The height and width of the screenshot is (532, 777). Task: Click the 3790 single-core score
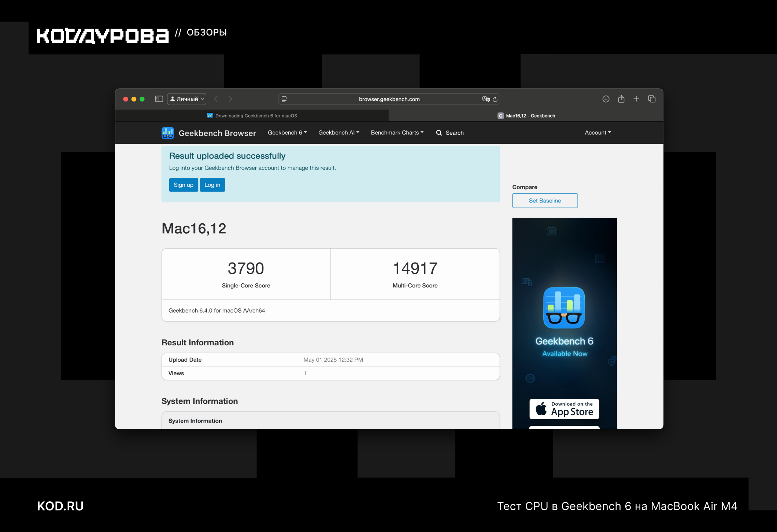(x=246, y=268)
